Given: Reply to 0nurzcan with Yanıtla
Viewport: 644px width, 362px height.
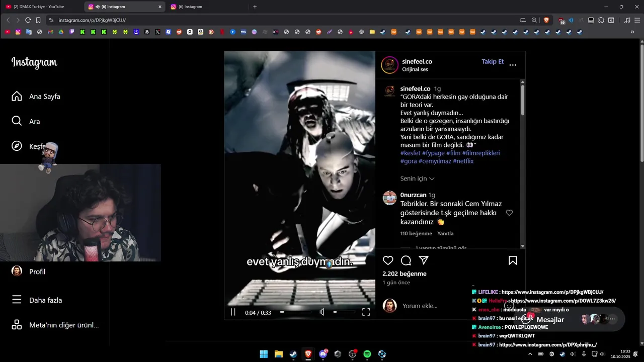Looking at the screenshot, I should 445,233.
